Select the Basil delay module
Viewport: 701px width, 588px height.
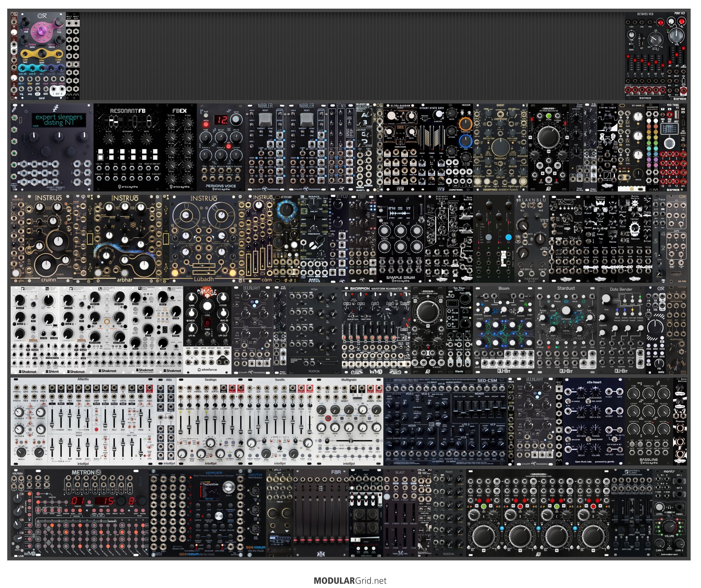tap(314, 239)
